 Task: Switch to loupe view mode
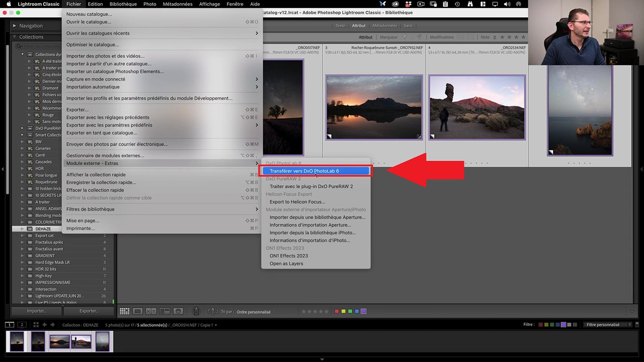138,311
